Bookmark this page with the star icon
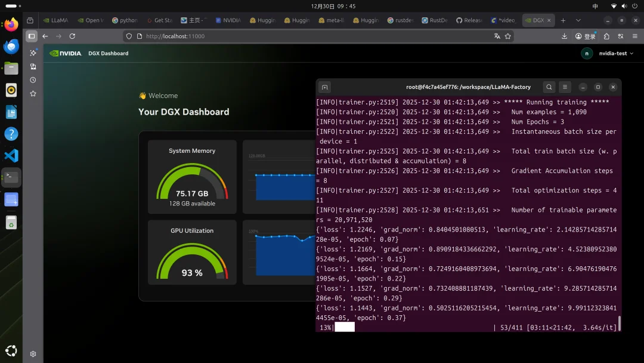The width and height of the screenshot is (644, 363). [x=508, y=36]
